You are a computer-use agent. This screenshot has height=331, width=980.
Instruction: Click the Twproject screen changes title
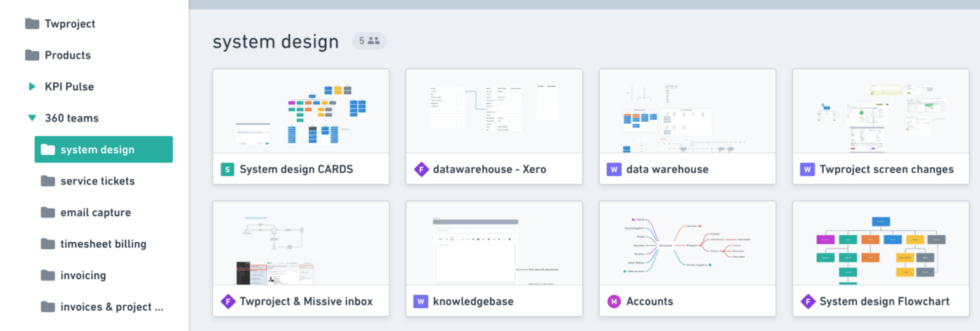887,169
